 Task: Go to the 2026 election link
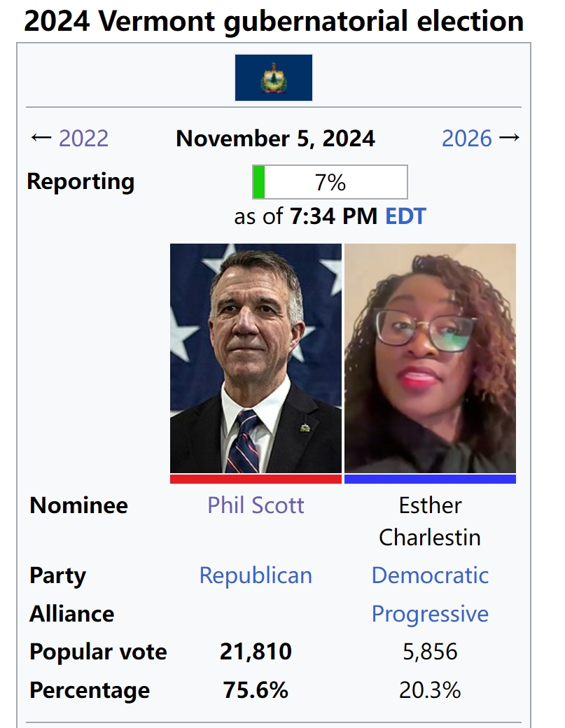[x=466, y=139]
